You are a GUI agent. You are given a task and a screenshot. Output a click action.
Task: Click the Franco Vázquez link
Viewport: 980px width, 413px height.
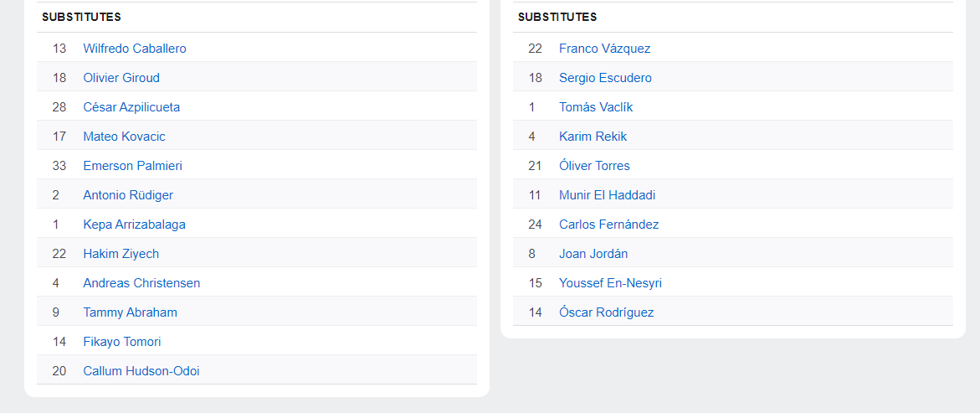pos(604,49)
